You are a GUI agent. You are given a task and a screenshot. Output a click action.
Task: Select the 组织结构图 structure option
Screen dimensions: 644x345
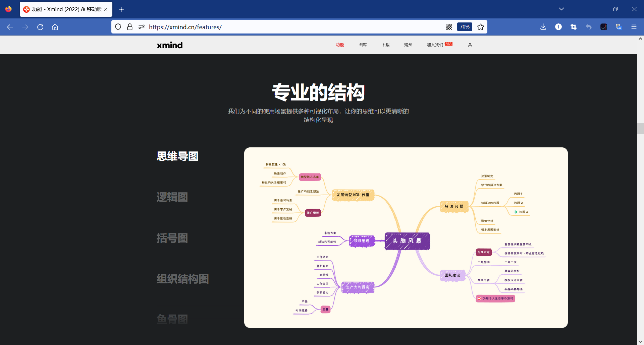coord(183,279)
